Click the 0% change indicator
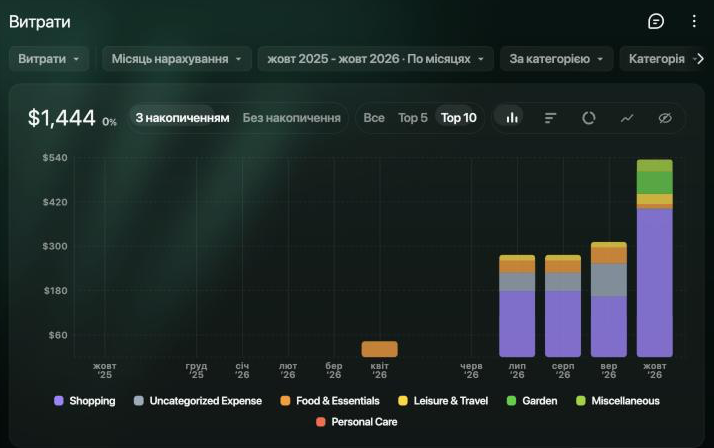This screenshot has height=448, width=714. [109, 122]
